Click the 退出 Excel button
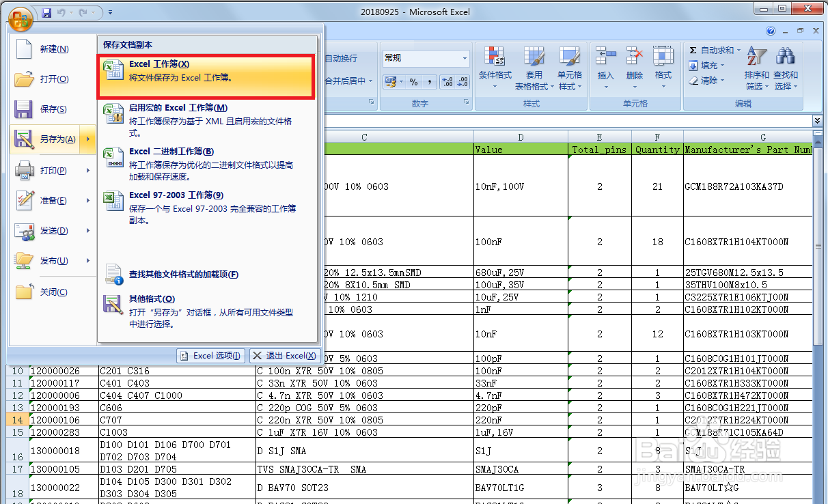The height and width of the screenshot is (504, 828). [285, 355]
